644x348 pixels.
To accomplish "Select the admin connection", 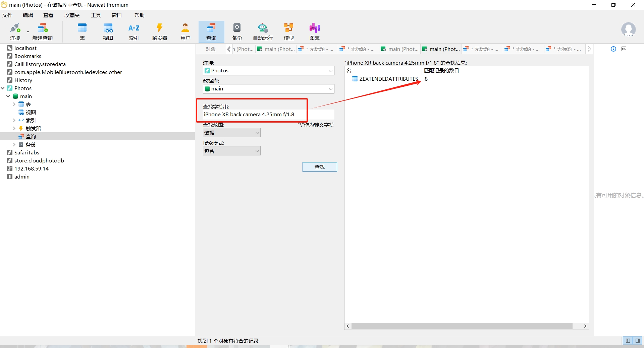I will tap(22, 177).
